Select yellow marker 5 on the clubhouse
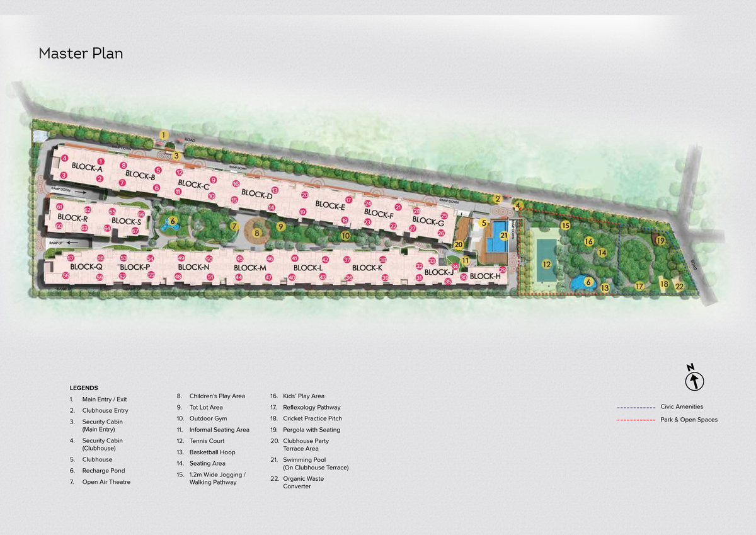Screen dimensions: 756x535 [x=483, y=222]
